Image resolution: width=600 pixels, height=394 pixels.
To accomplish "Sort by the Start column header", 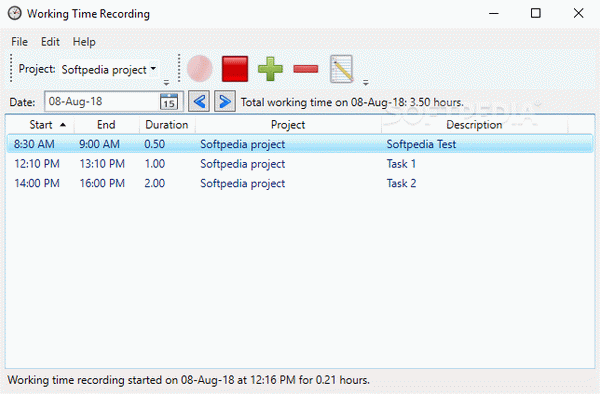I will point(41,125).
